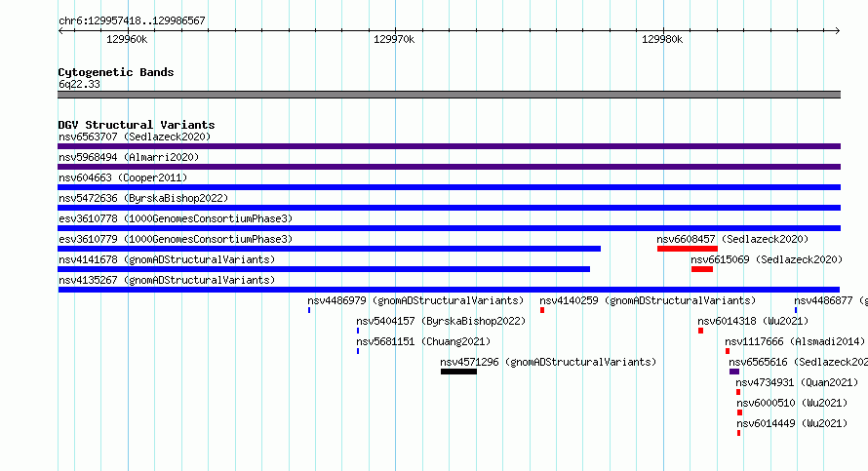Select the 6q22.33 band label
This screenshot has width=868, height=471.
click(x=79, y=84)
